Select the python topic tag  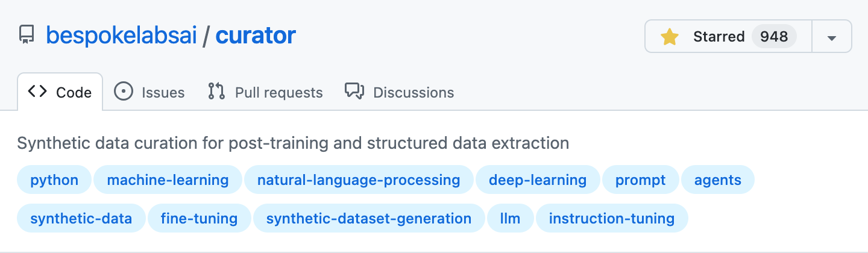(54, 180)
